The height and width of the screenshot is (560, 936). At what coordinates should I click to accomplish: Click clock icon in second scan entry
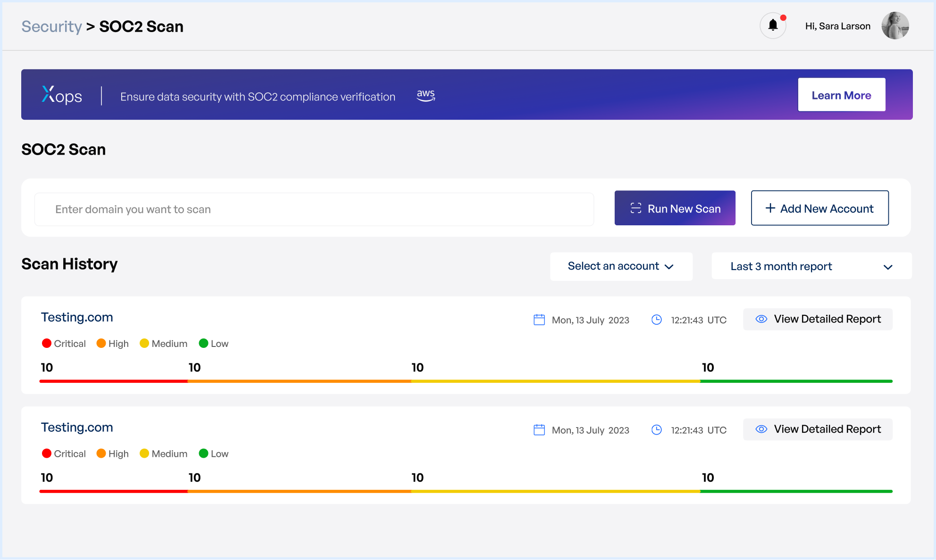656,430
